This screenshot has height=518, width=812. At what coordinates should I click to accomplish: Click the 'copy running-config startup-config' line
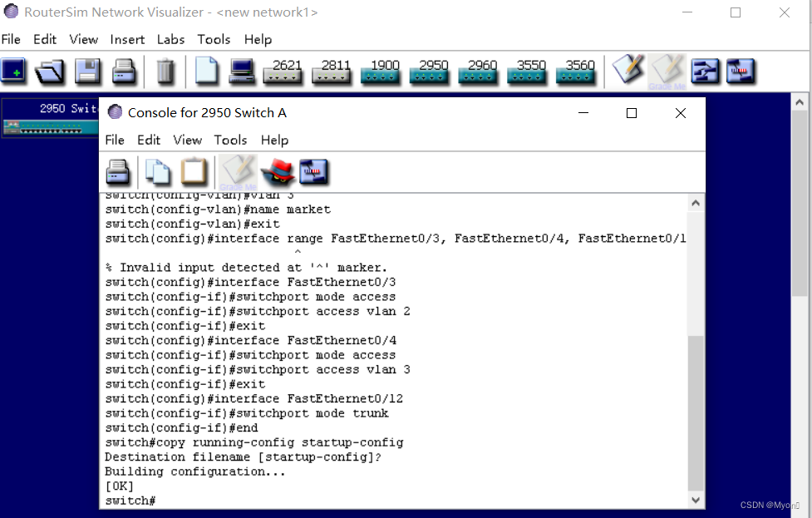click(x=253, y=442)
